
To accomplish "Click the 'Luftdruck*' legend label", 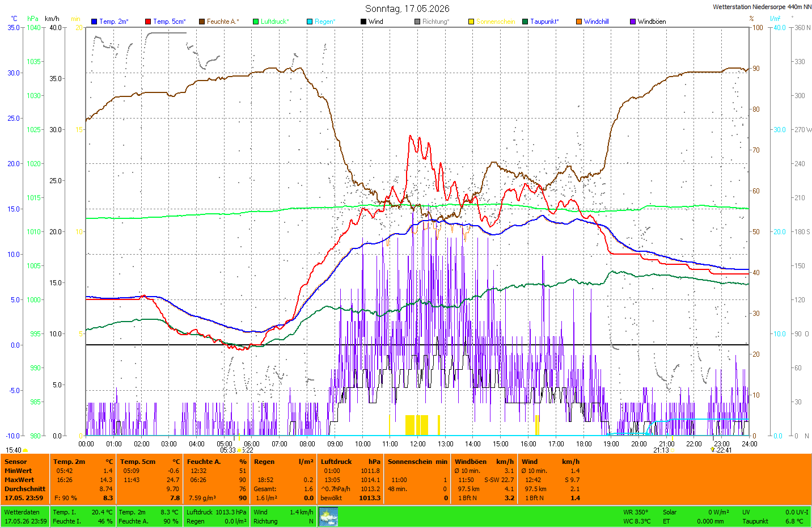I will point(275,22).
